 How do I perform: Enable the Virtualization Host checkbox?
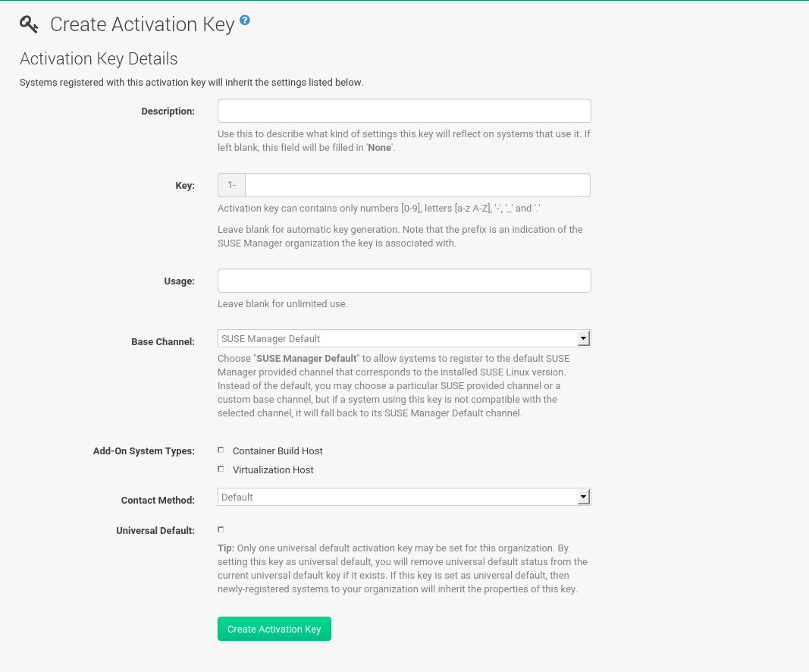(221, 468)
